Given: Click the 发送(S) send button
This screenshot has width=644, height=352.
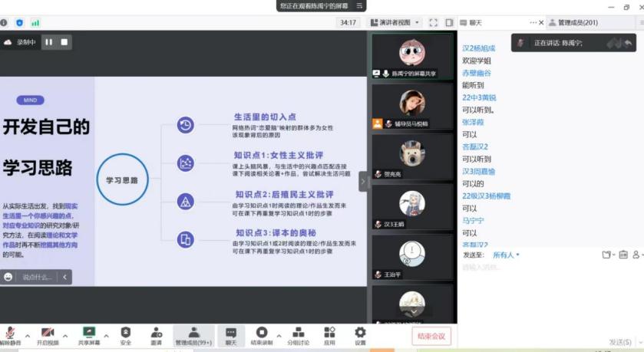Looking at the screenshot, I should click(619, 342).
